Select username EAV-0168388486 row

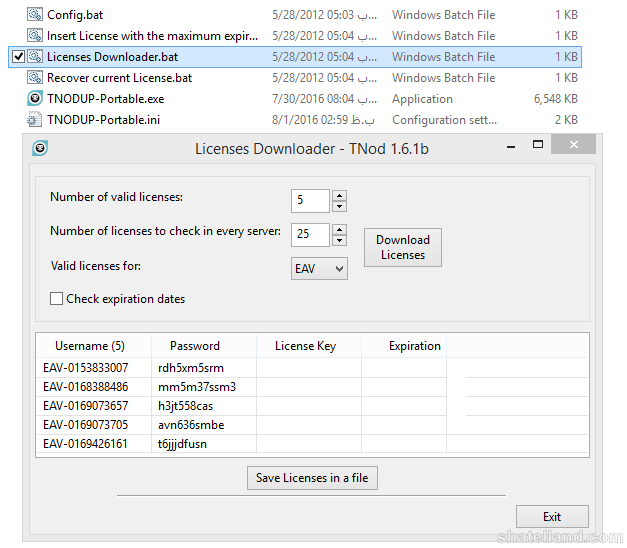[86, 387]
